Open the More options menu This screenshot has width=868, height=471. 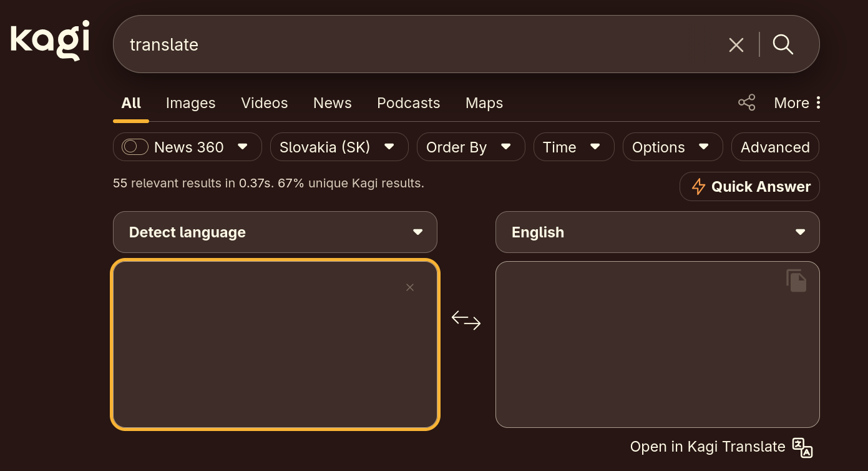(797, 103)
